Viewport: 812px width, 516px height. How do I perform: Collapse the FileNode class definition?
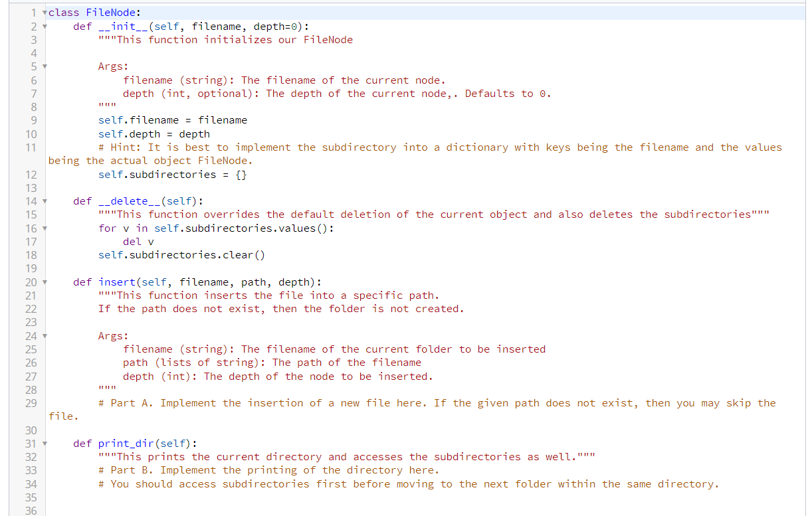coord(44,12)
